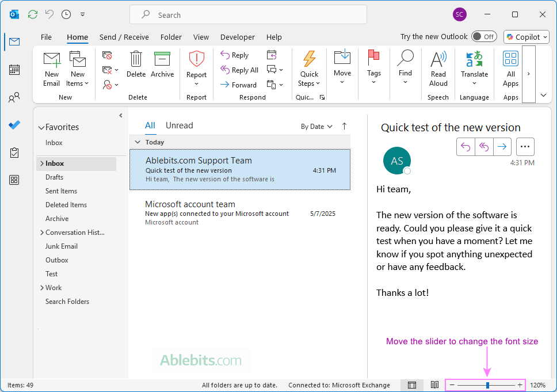Open the Translate dropdown
Image resolution: width=557 pixels, height=392 pixels.
pyautogui.click(x=475, y=69)
